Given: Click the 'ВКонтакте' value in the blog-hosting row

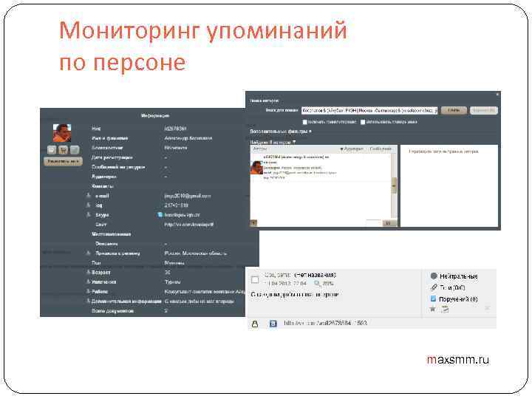Looking at the screenshot, I should pyautogui.click(x=175, y=148).
